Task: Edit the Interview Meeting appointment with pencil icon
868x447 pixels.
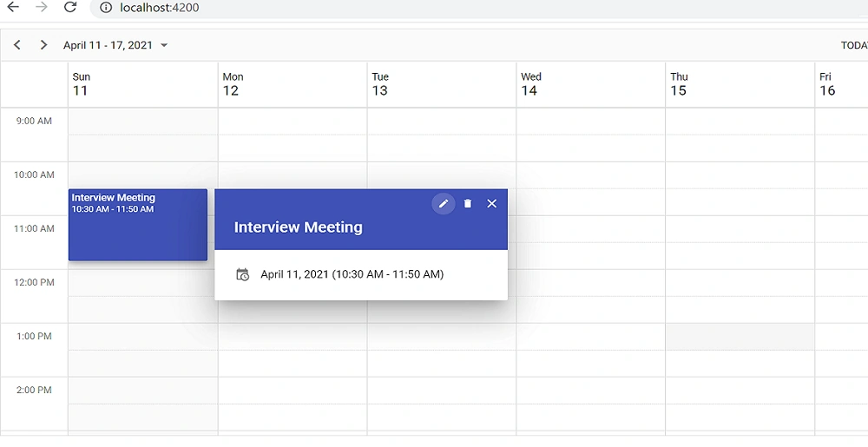Action: click(x=444, y=204)
